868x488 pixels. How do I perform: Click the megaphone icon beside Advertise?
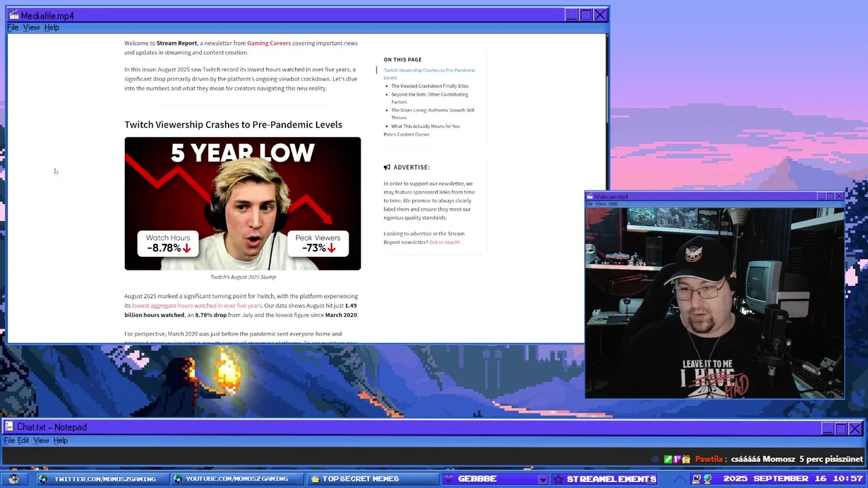387,167
